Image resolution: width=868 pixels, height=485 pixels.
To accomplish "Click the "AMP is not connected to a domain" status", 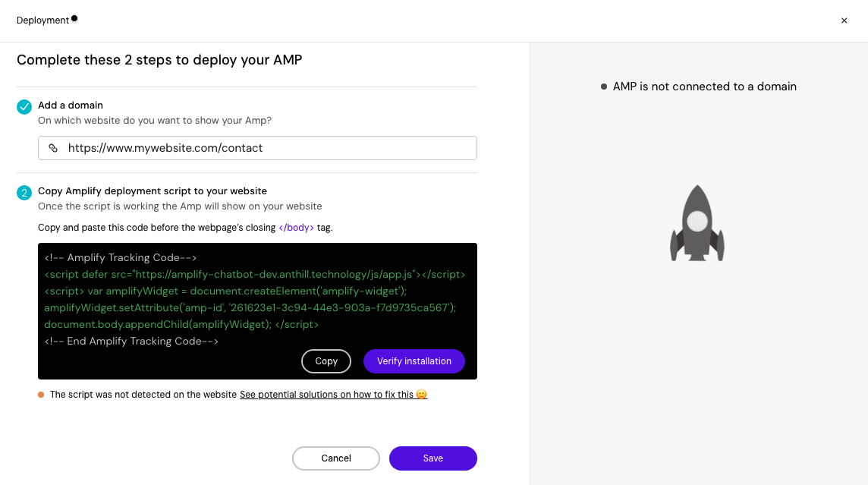I will (x=704, y=87).
